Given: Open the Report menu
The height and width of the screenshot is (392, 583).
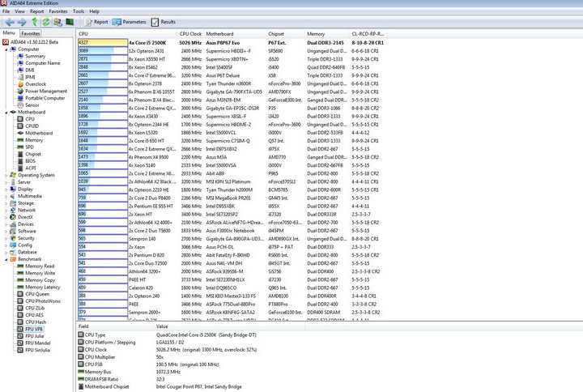Looking at the screenshot, I should [36, 11].
